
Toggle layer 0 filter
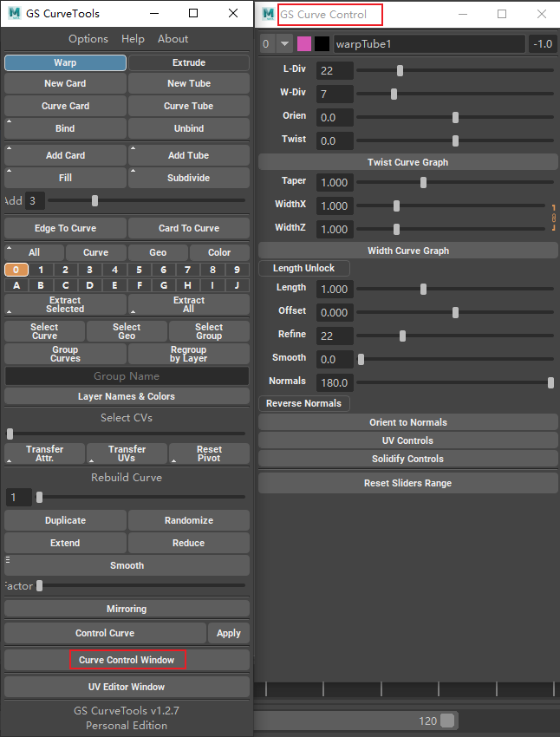click(x=16, y=270)
